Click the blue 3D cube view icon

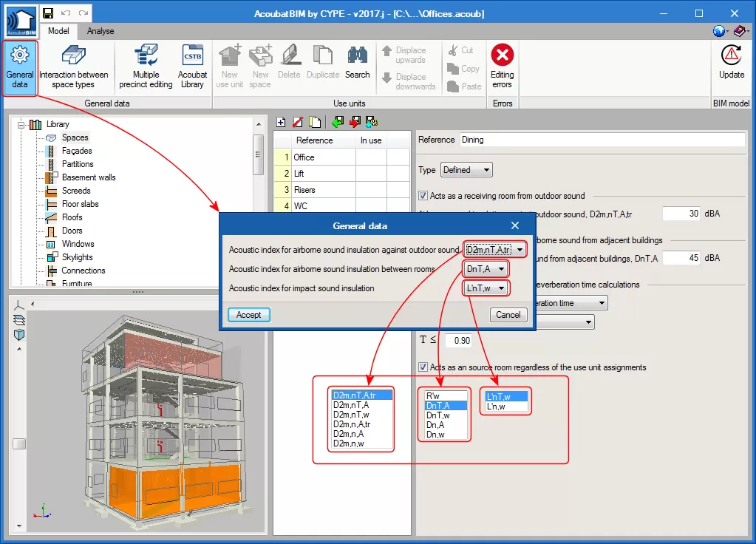(18, 335)
